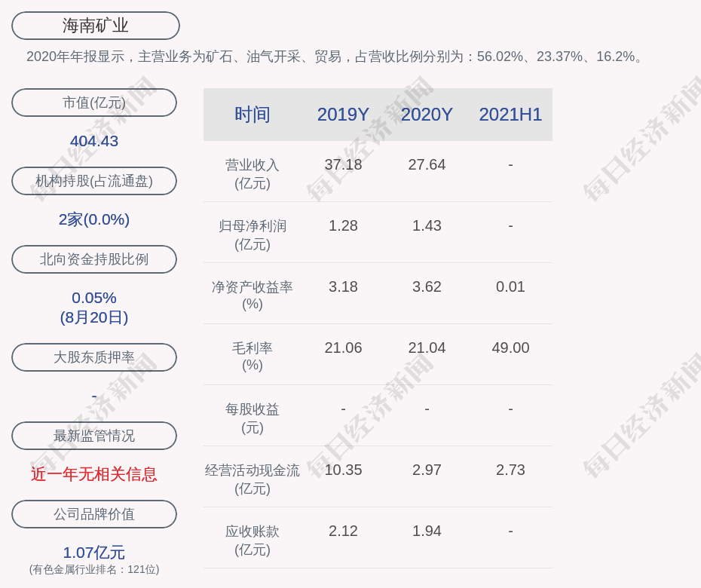The image size is (701, 588).
Task: Click the 0.05% northbound holding value
Action: [x=94, y=298]
